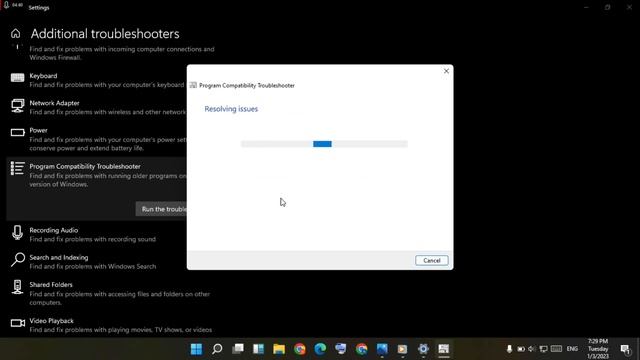
Task: Open the volume tray icon
Action: click(531, 349)
